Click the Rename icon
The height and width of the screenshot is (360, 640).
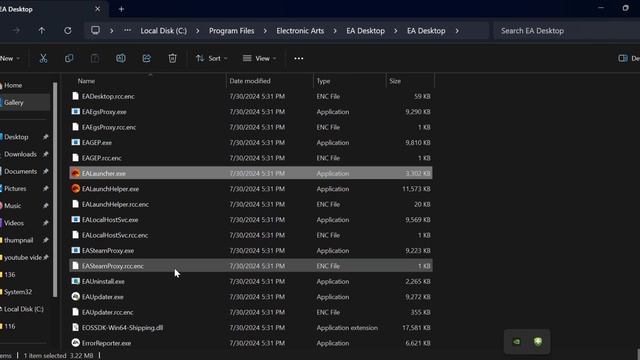coord(121,58)
